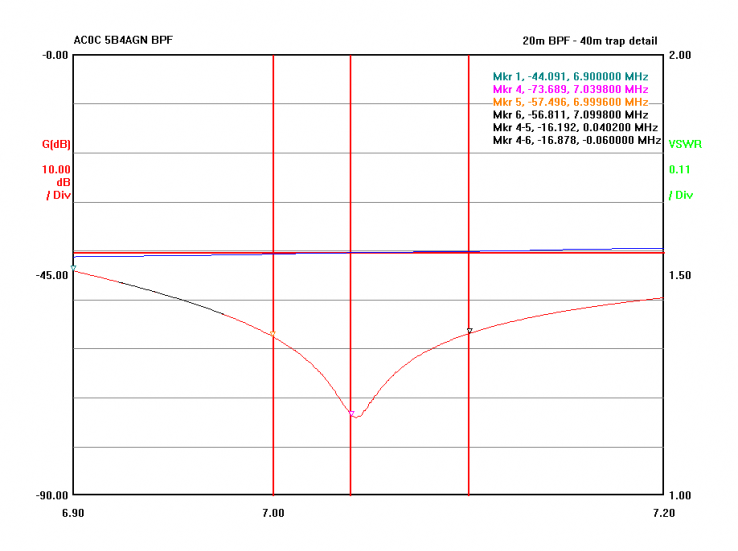
Task: Select the magenta Mkr 4 readout line
Action: pyautogui.click(x=570, y=90)
